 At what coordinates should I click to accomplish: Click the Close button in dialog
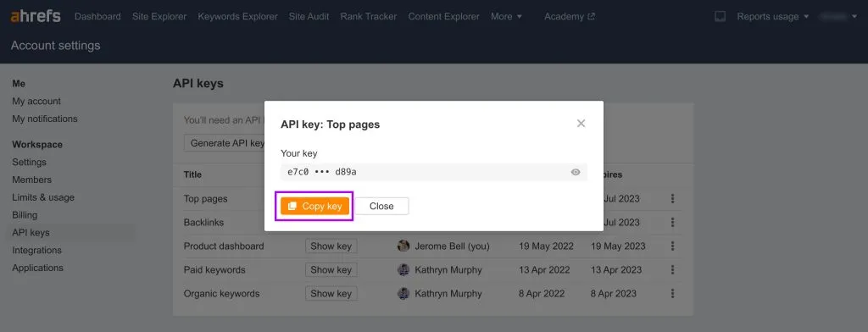tap(381, 207)
